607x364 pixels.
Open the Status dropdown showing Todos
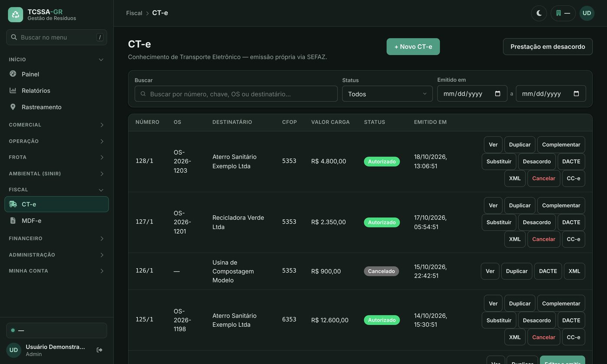pyautogui.click(x=387, y=94)
